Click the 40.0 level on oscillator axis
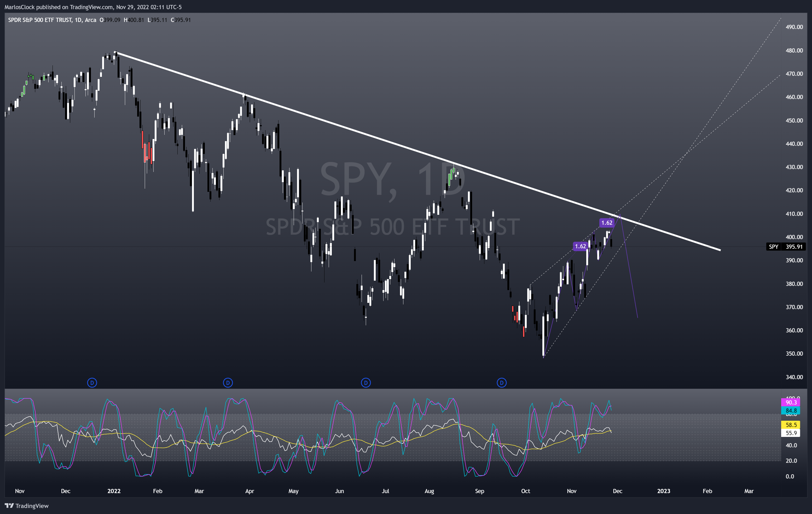This screenshot has width=812, height=514. (791, 445)
